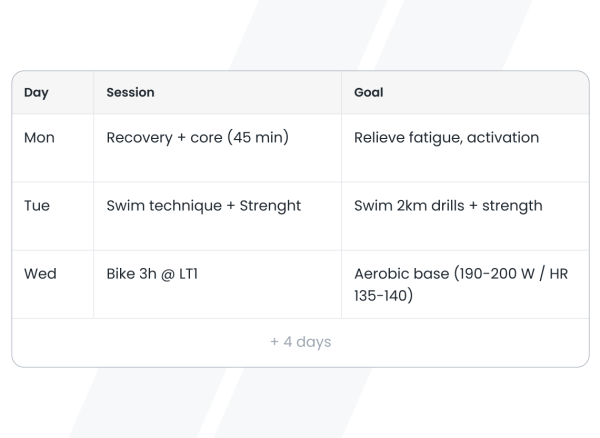Sort by the Session column header

pos(130,93)
